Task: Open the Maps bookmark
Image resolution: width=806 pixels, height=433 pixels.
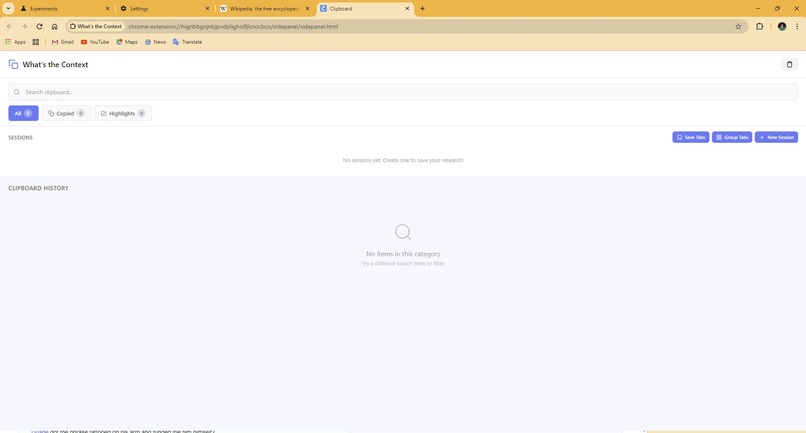Action: tap(127, 42)
